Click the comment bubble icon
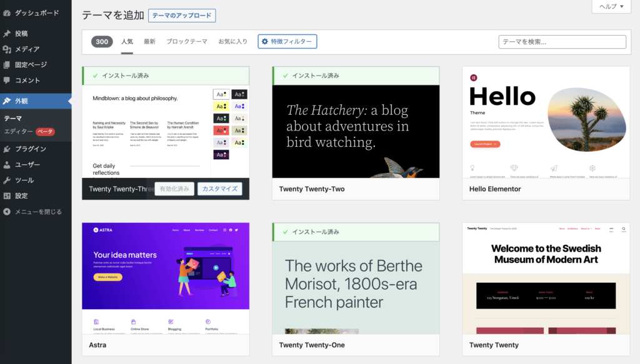This screenshot has width=640, height=364. [6, 81]
